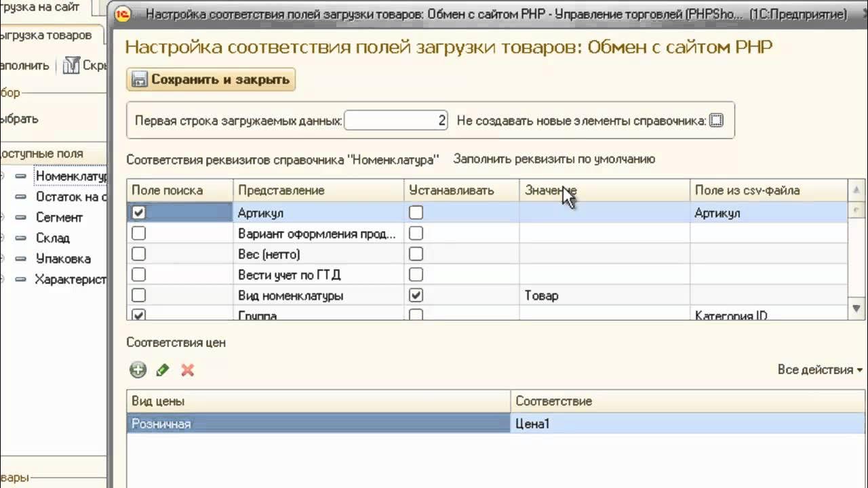Screen dimensions: 868x488
Task: Open the Все действия dropdown menu
Action: click(820, 370)
